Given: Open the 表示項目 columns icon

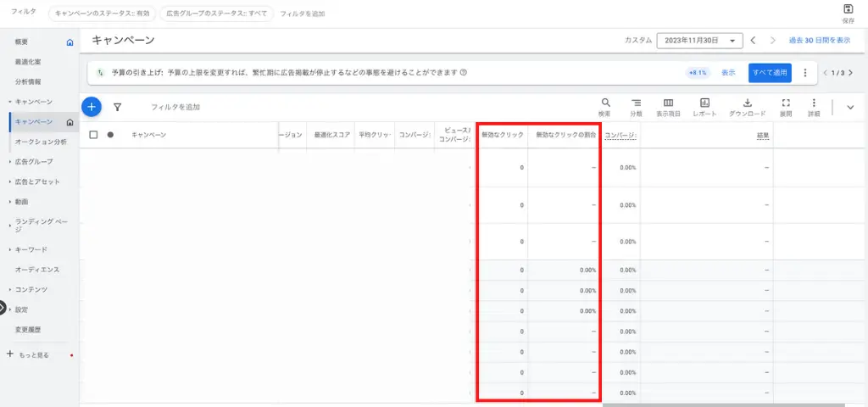Looking at the screenshot, I should click(668, 103).
